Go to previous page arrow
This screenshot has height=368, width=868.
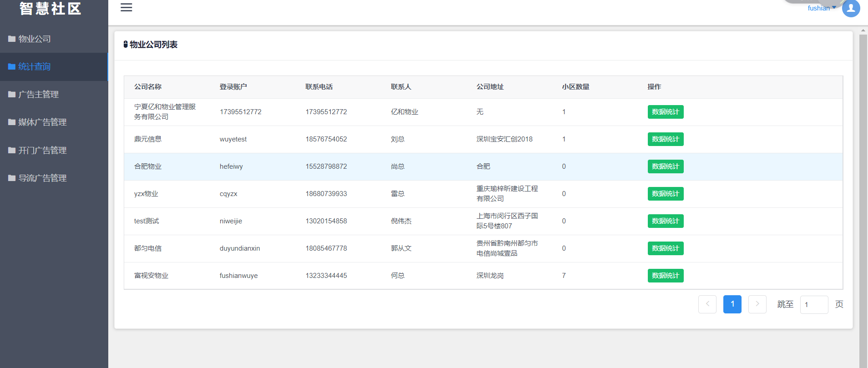707,304
